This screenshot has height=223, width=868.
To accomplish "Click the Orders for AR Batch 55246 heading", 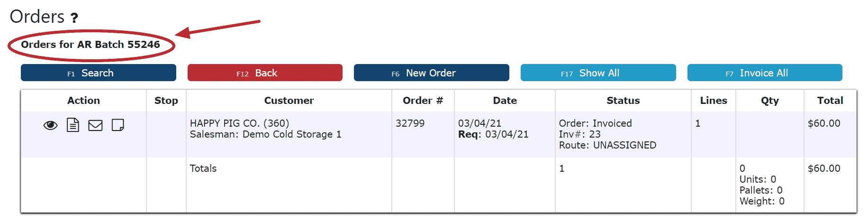I will 90,45.
